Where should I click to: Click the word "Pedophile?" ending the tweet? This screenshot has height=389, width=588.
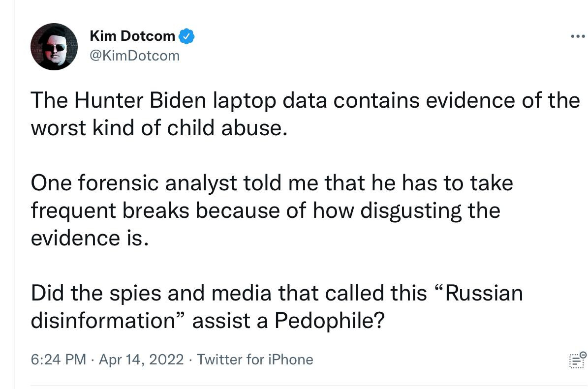(330, 321)
